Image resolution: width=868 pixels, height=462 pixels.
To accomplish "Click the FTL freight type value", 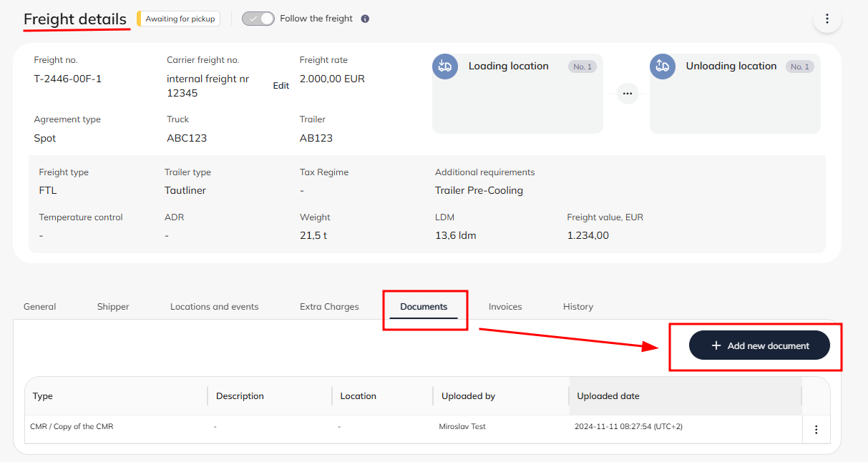I will tap(48, 190).
